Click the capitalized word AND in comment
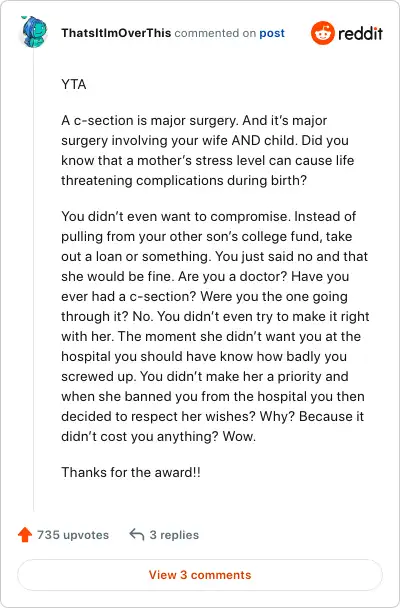Image resolution: width=400 pixels, height=608 pixels. click(x=246, y=140)
